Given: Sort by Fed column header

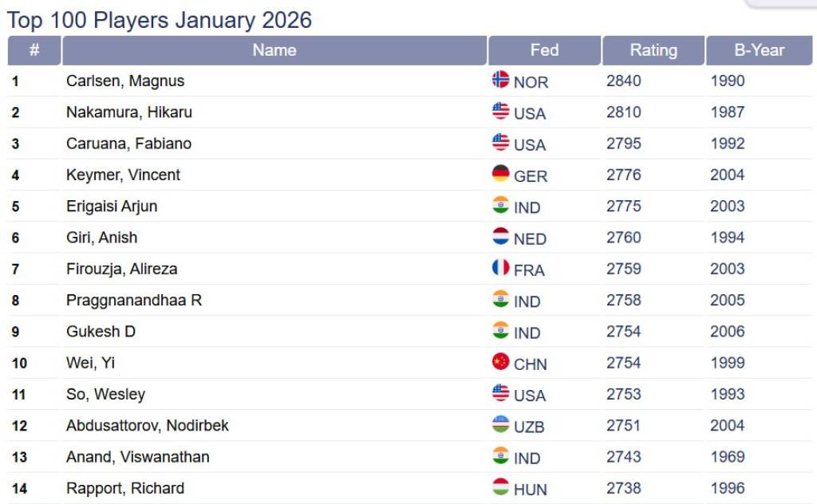Looking at the screenshot, I should pyautogui.click(x=544, y=50).
